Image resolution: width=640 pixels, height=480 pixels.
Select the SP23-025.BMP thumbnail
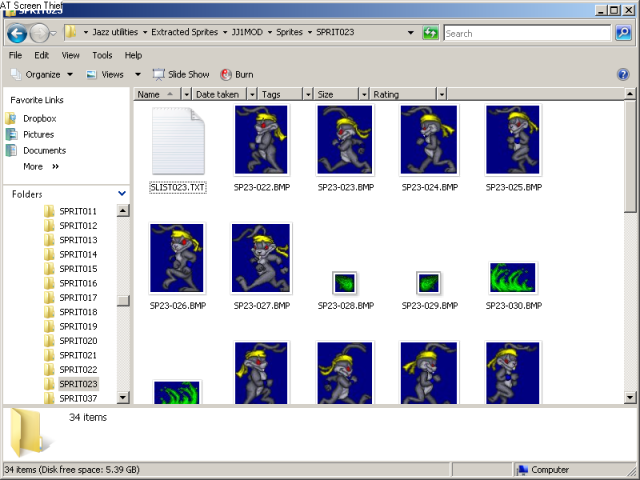pos(513,140)
